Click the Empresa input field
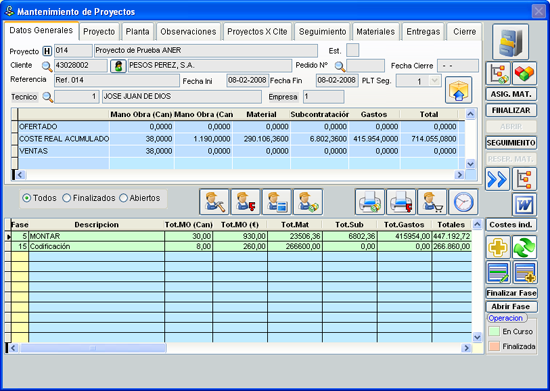Image resolution: width=550 pixels, height=391 pixels. tap(323, 97)
